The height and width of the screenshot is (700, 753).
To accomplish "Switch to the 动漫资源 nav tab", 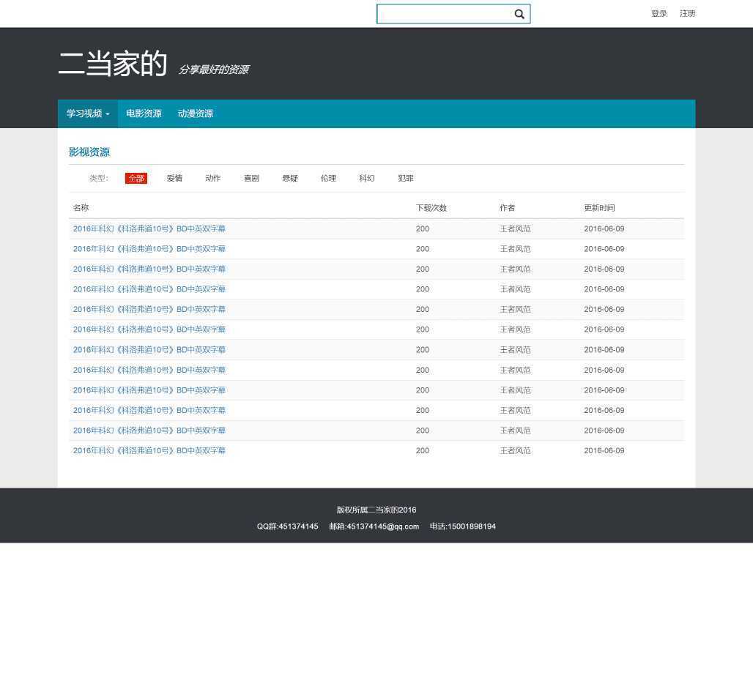I will [195, 113].
